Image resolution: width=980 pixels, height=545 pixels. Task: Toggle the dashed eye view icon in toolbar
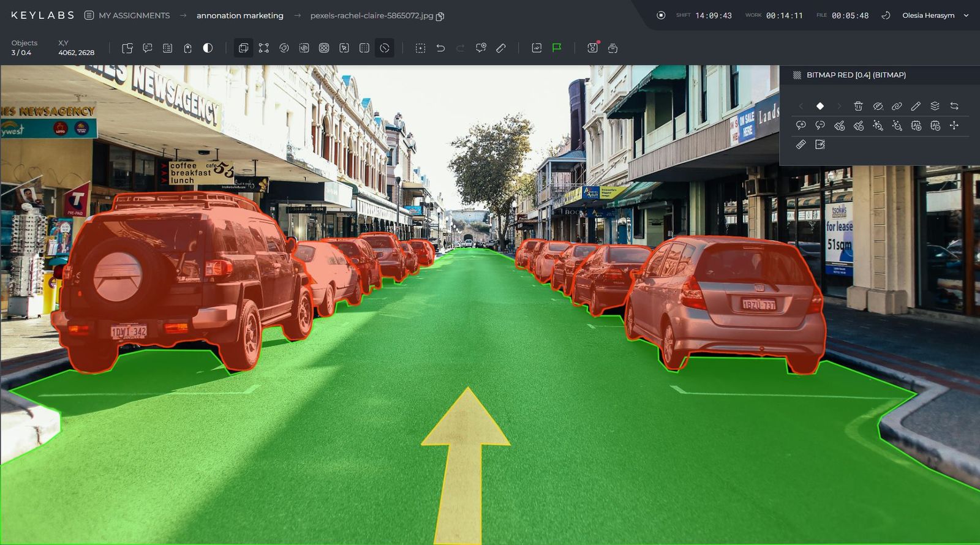point(304,48)
